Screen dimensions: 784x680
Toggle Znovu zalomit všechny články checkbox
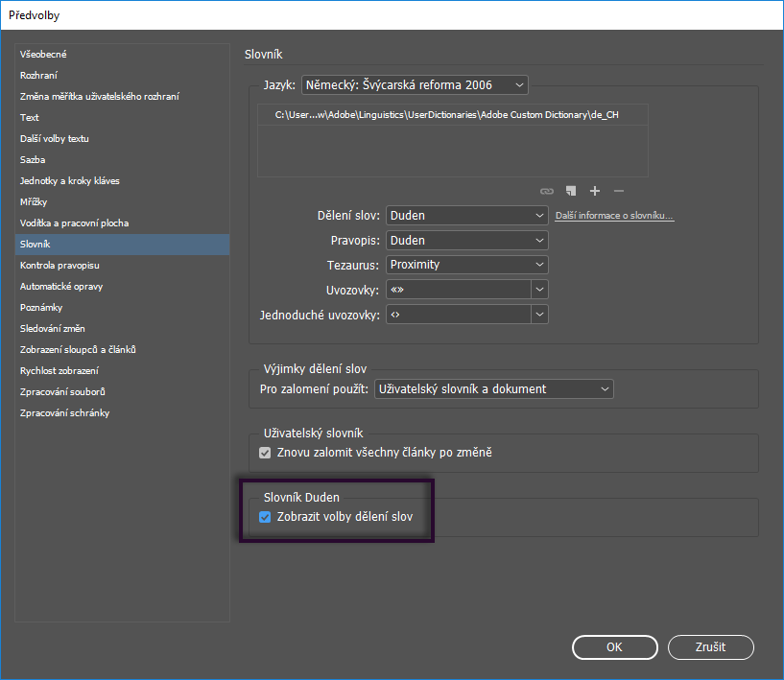(x=265, y=453)
